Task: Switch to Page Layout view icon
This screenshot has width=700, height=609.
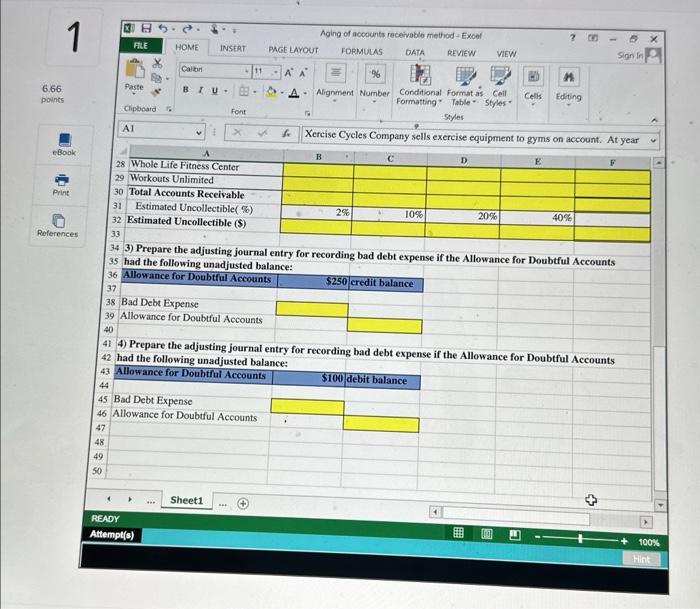Action: click(x=487, y=533)
